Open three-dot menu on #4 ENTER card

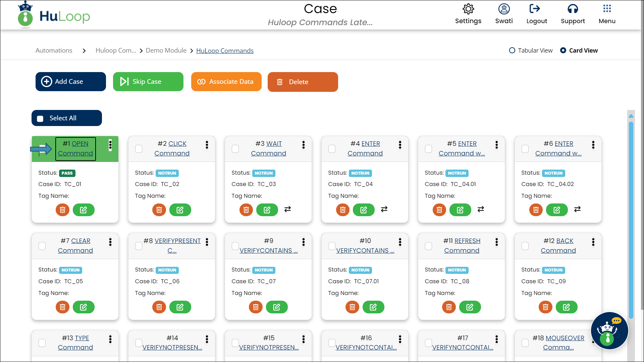[400, 145]
